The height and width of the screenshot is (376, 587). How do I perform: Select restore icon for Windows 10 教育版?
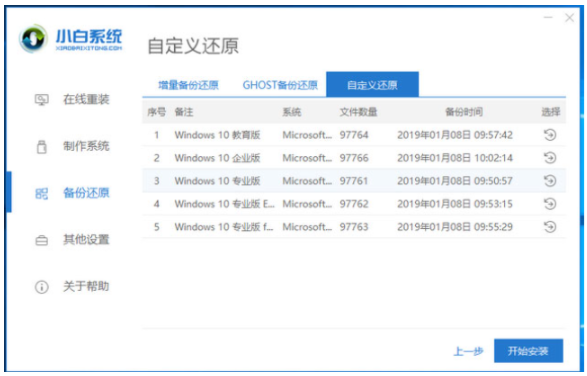coord(550,135)
